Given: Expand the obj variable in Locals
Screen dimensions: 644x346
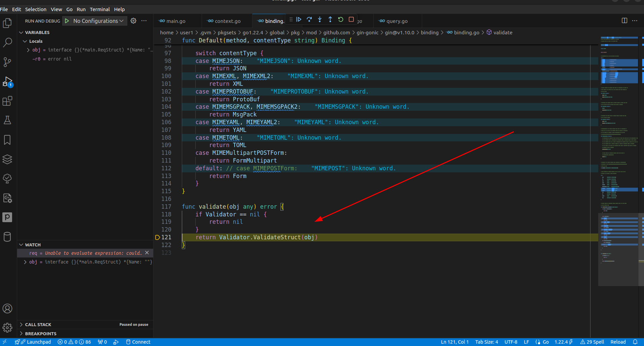Looking at the screenshot, I should pyautogui.click(x=28, y=50).
